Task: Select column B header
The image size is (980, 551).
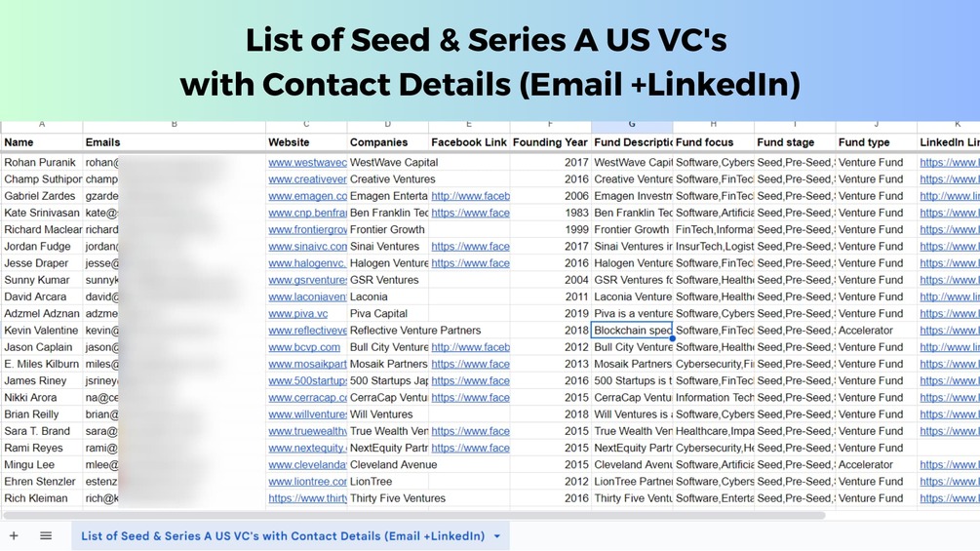Action: pos(175,124)
